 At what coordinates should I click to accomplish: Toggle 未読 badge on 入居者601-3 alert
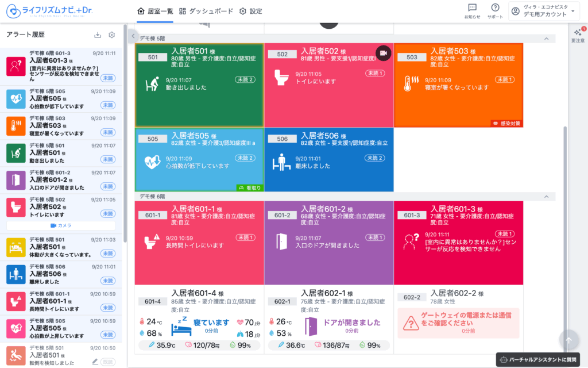(x=107, y=78)
